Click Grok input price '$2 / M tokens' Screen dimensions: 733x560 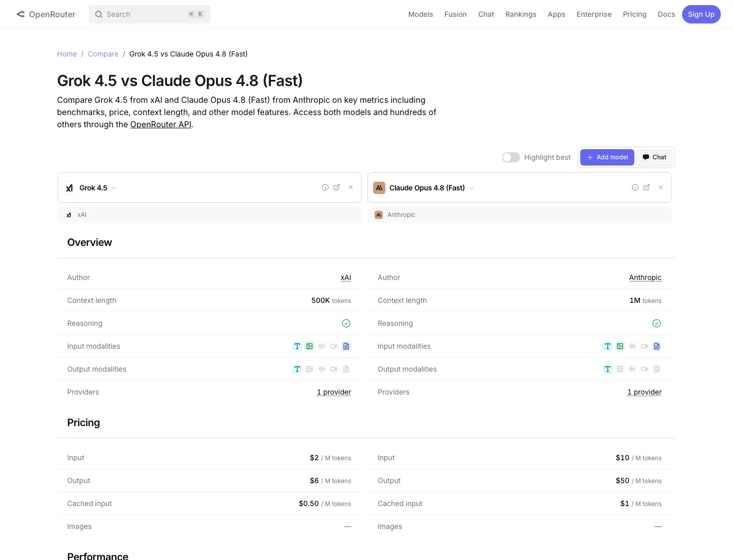click(x=330, y=458)
